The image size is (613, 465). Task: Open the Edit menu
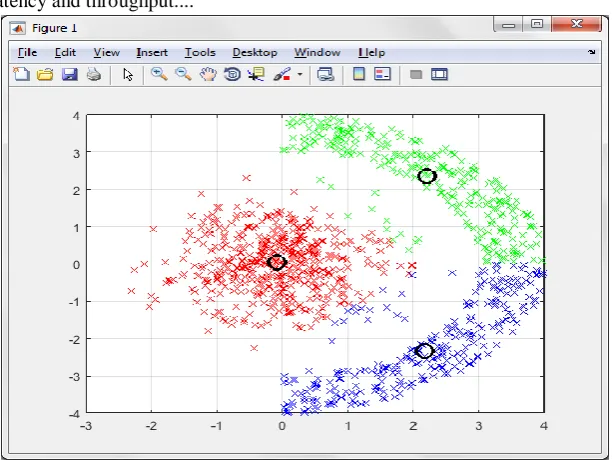[65, 52]
